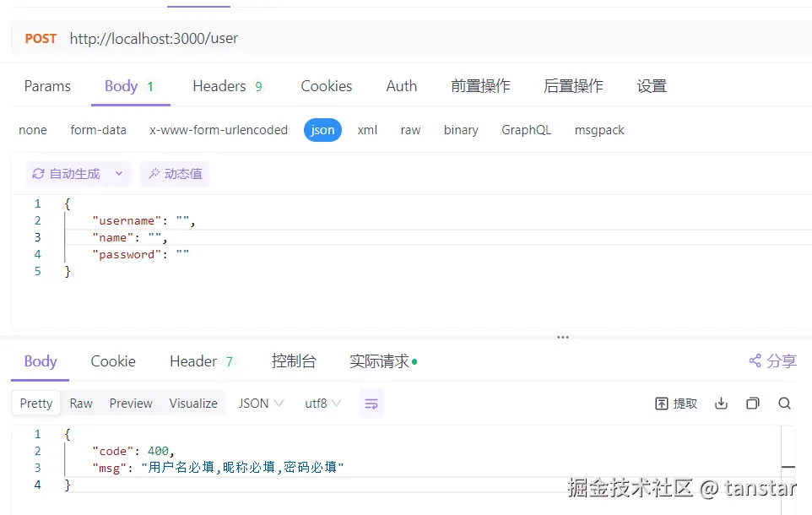Open the 后置操作 tab
812x515 pixels.
pos(573,86)
